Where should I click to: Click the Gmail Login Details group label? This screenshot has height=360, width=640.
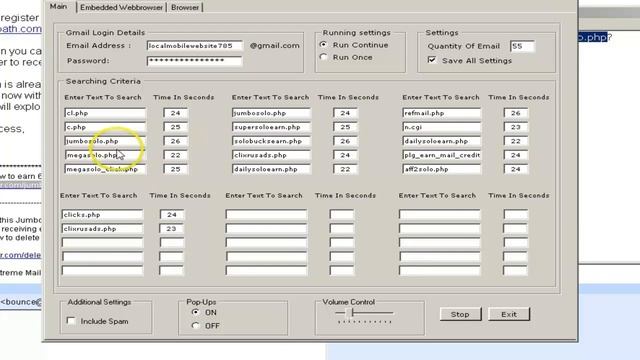(105, 33)
